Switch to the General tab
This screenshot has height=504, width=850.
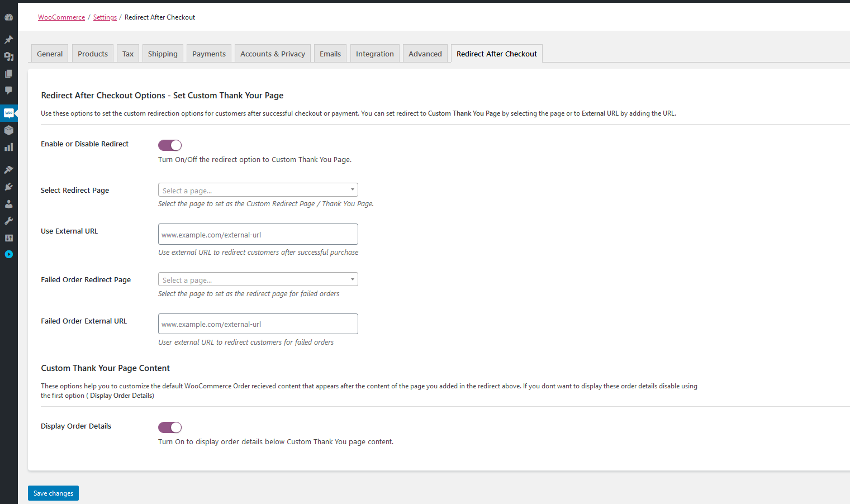tap(50, 54)
